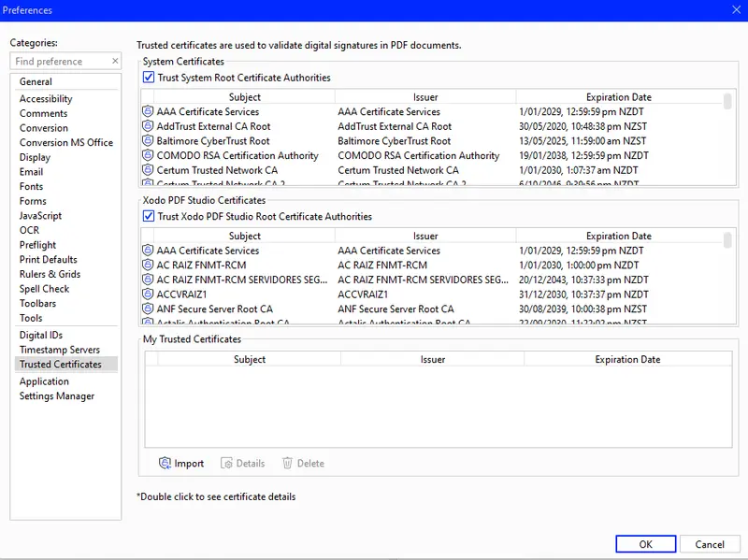The width and height of the screenshot is (748, 560).
Task: Select expiry '19/01/2038, 12:59:59 pm NZDT'
Action: click(583, 155)
